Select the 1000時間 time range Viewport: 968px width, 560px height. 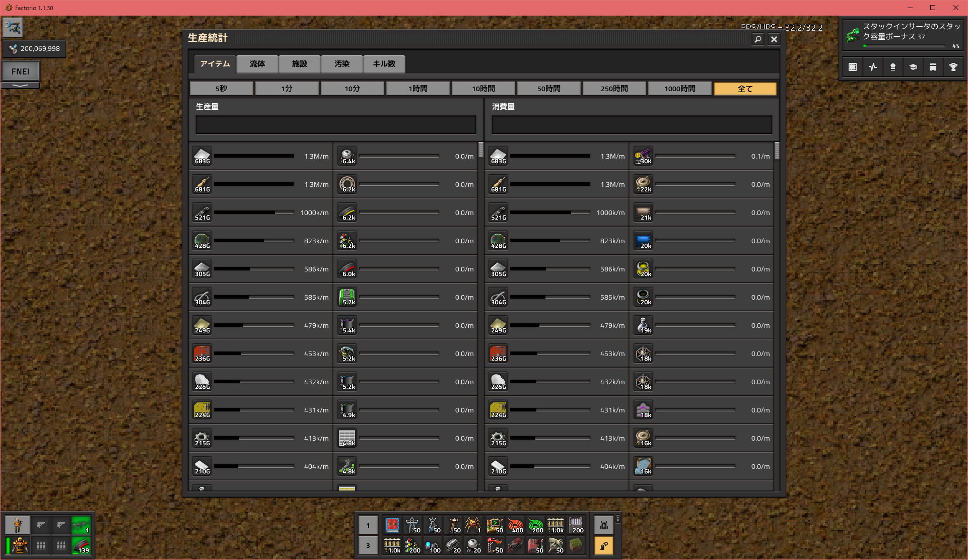click(x=680, y=89)
